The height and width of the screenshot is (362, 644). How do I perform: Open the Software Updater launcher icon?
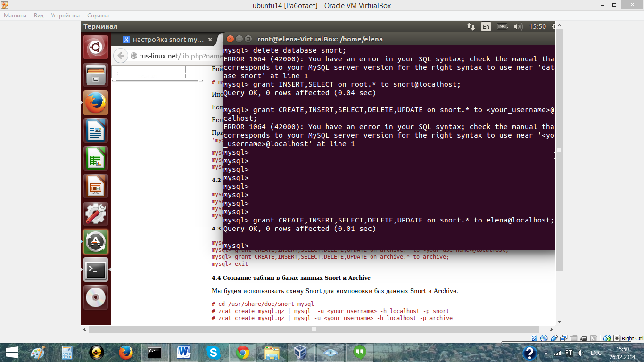(x=96, y=242)
